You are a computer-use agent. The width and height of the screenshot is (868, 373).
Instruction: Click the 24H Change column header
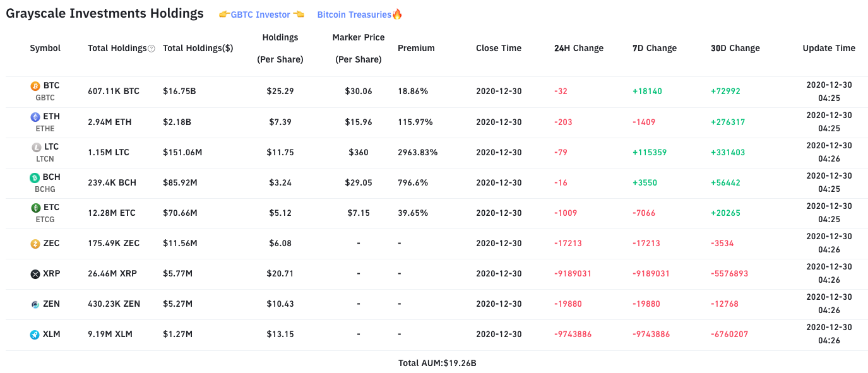(x=578, y=47)
